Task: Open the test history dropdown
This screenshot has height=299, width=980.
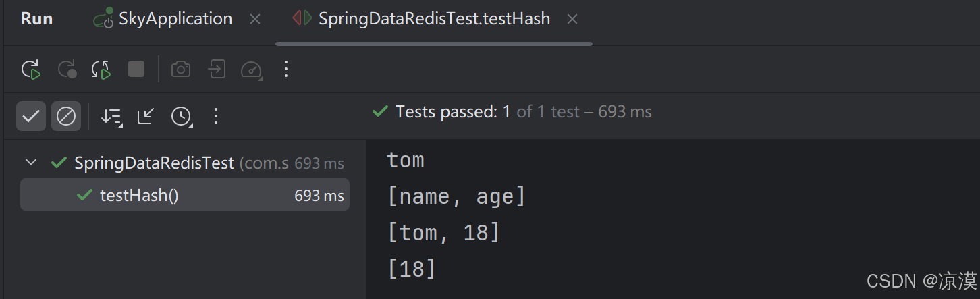Action: pos(181,116)
